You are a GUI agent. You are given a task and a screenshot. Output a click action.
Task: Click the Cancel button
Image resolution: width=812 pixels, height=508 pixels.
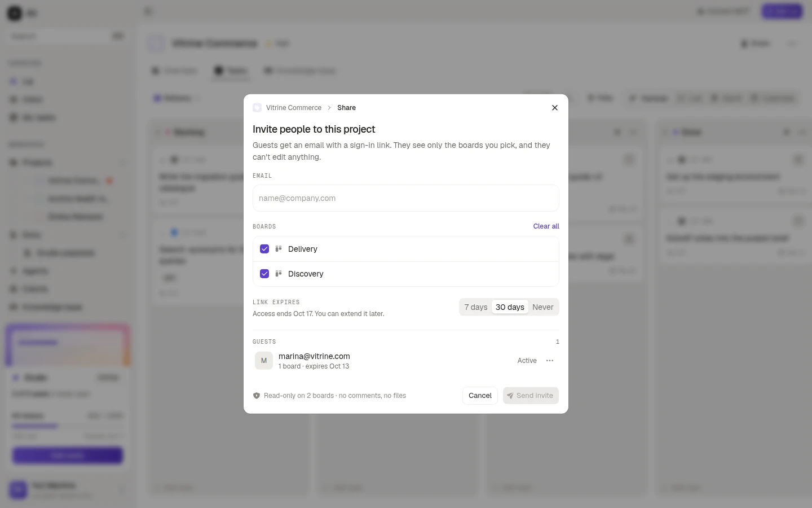(x=480, y=396)
